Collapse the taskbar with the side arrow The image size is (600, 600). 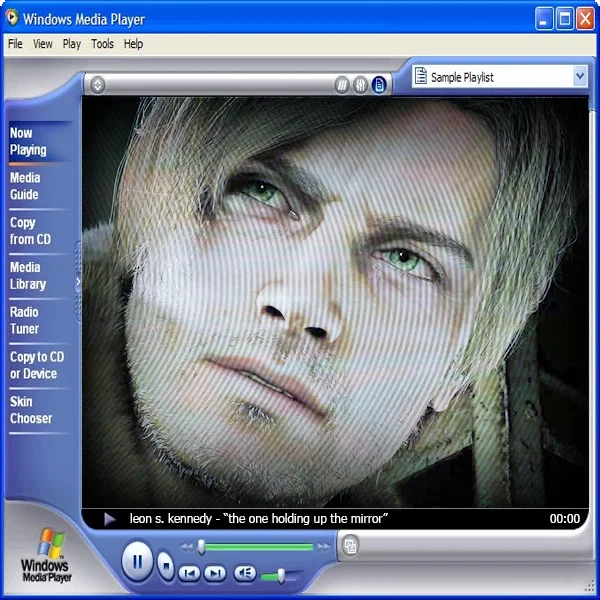tap(78, 282)
